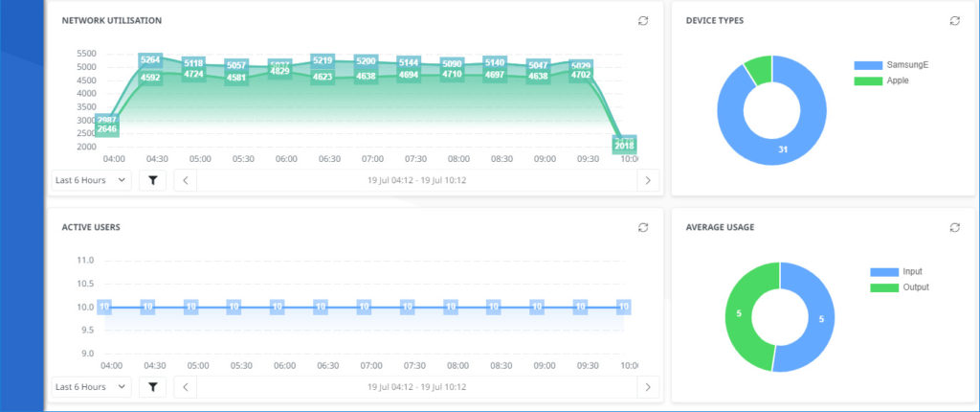Viewport: 980px width, 412px height.
Task: Go to next period in Active Users
Action: tap(648, 386)
